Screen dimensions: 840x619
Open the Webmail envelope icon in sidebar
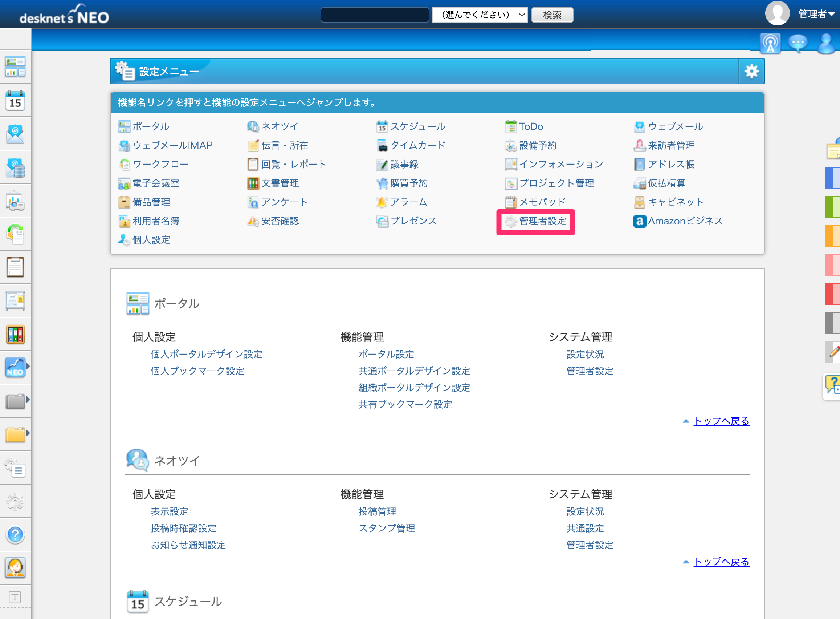15,134
